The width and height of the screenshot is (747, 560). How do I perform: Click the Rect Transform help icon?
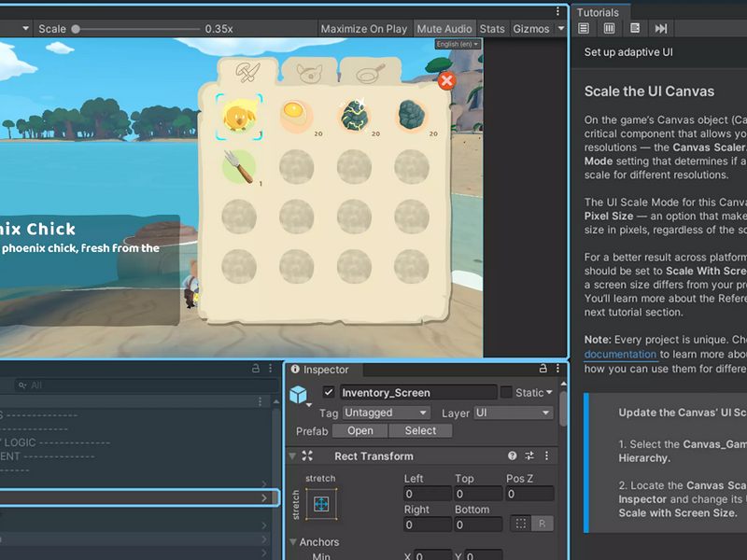tap(512, 455)
